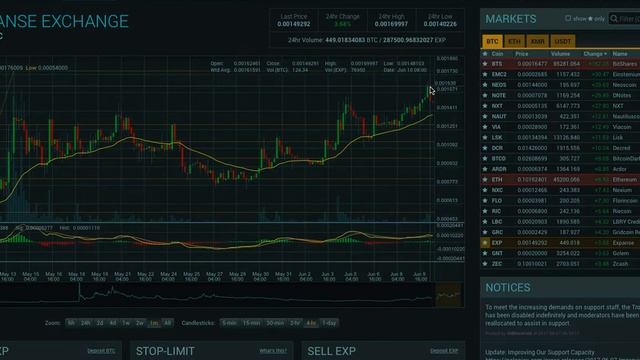The height and width of the screenshot is (360, 640).
Task: Star the LSK market row
Action: coord(485,138)
